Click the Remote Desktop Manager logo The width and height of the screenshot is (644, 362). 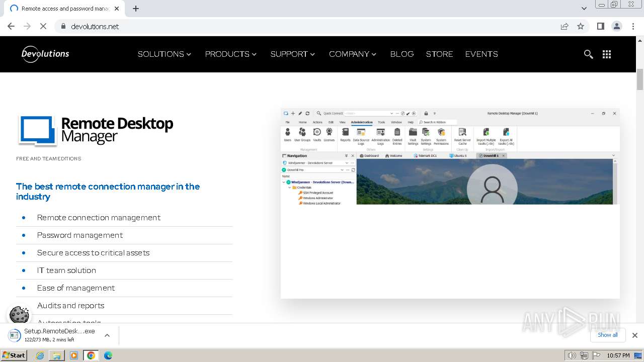tap(96, 130)
